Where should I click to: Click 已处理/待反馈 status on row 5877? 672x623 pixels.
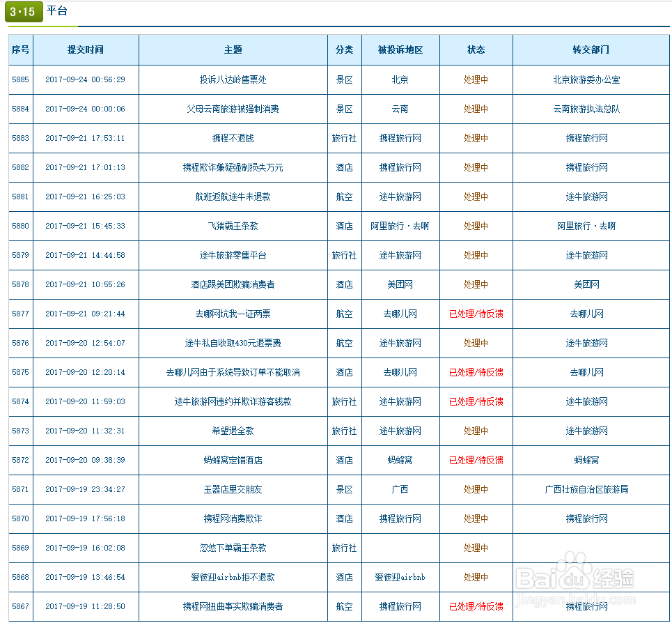click(x=476, y=314)
